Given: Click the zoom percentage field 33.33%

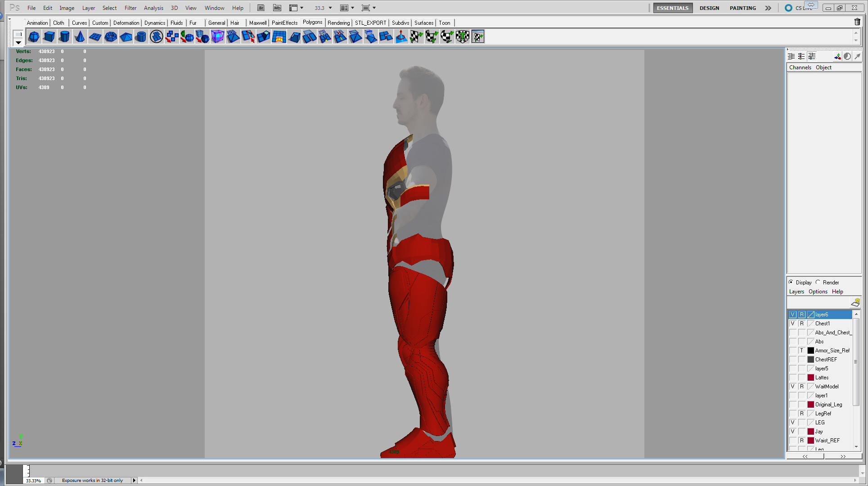Looking at the screenshot, I should [34, 481].
